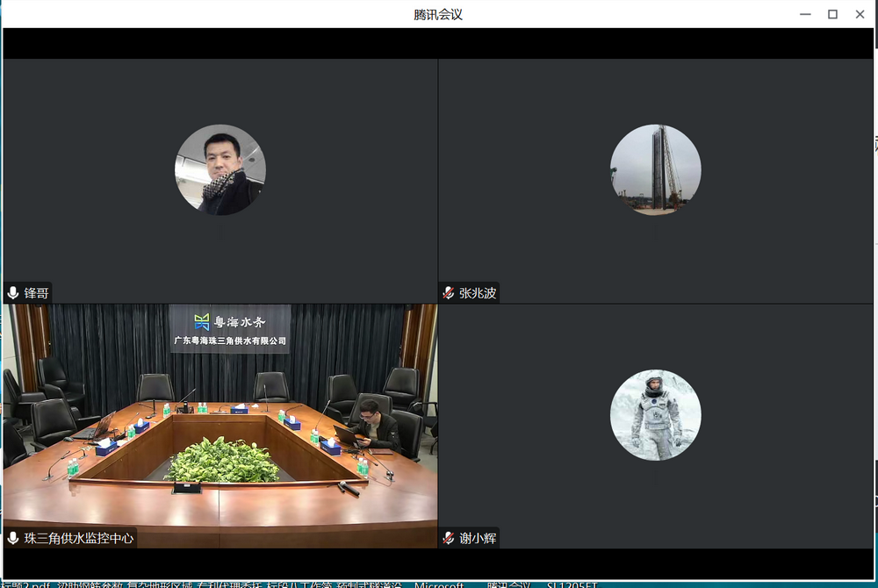Maximize the 腾讯会议 meeting window
878x588 pixels.
tap(832, 14)
